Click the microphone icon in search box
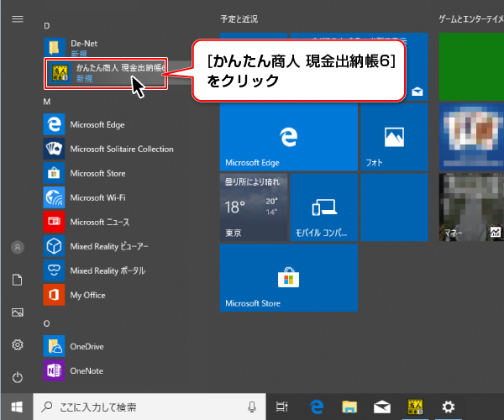The width and height of the screenshot is (504, 420). 252,407
